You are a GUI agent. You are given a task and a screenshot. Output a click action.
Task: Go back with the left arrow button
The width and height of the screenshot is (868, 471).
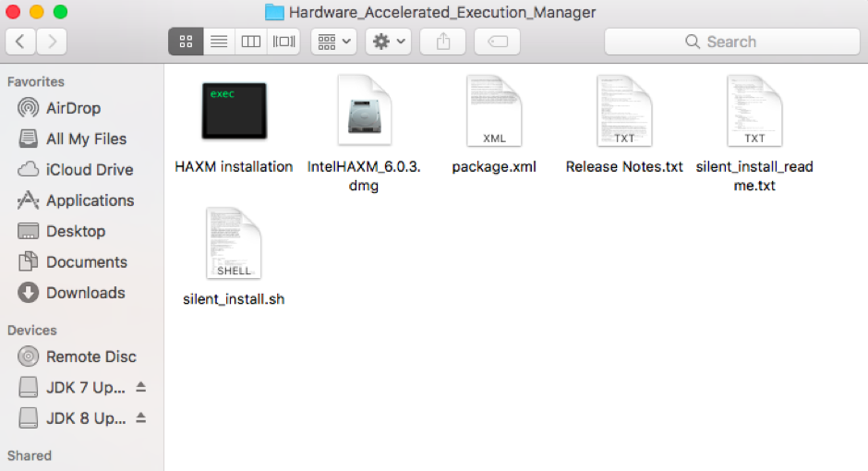click(20, 42)
